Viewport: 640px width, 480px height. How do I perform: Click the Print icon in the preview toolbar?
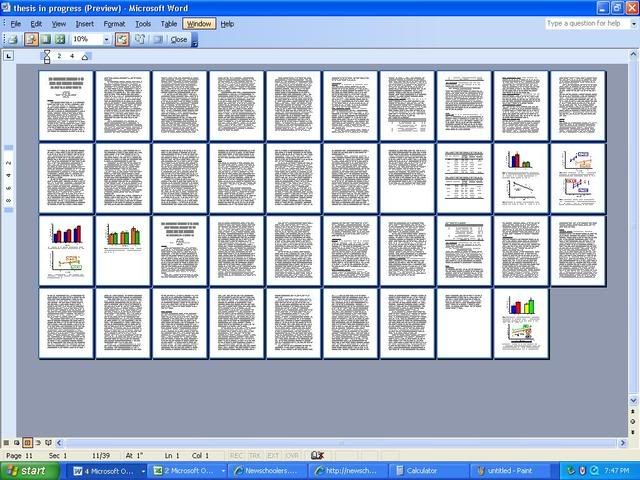[x=12, y=39]
